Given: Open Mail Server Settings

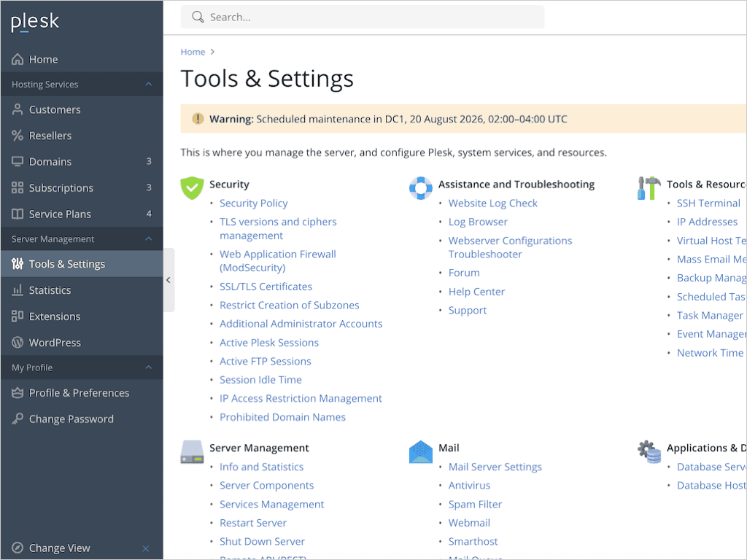Looking at the screenshot, I should point(495,467).
